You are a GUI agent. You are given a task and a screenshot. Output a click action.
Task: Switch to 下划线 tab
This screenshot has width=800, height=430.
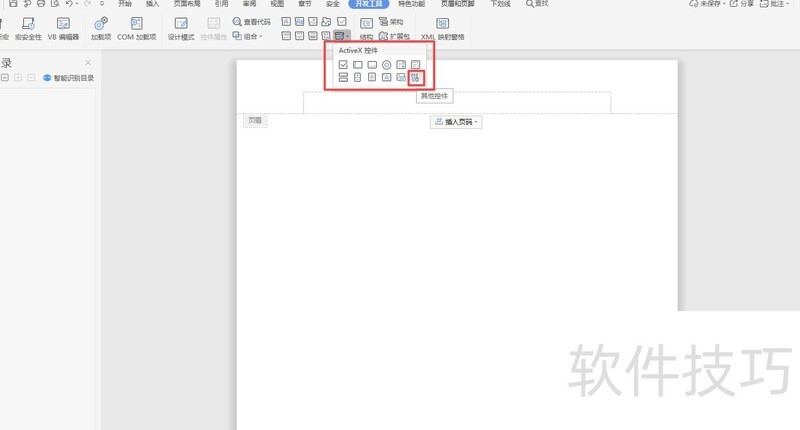point(501,4)
